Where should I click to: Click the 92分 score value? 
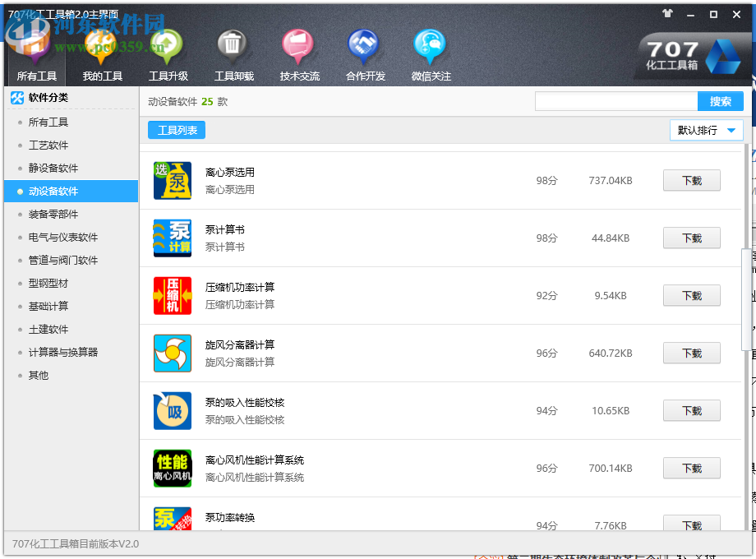coord(546,296)
